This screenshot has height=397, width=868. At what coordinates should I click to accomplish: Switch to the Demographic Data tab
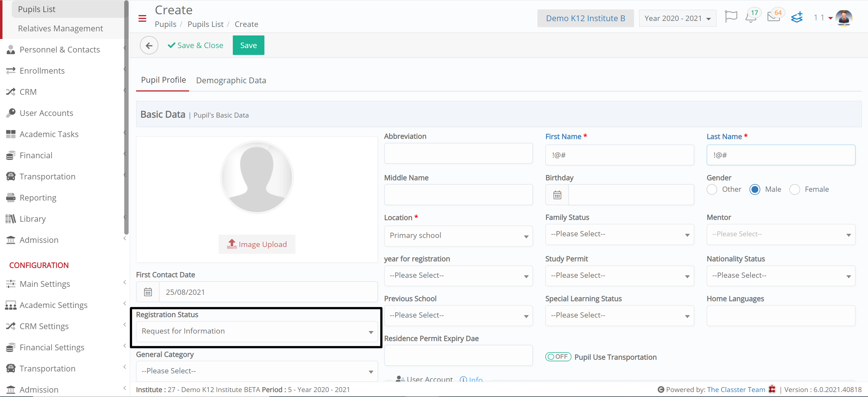(x=231, y=80)
